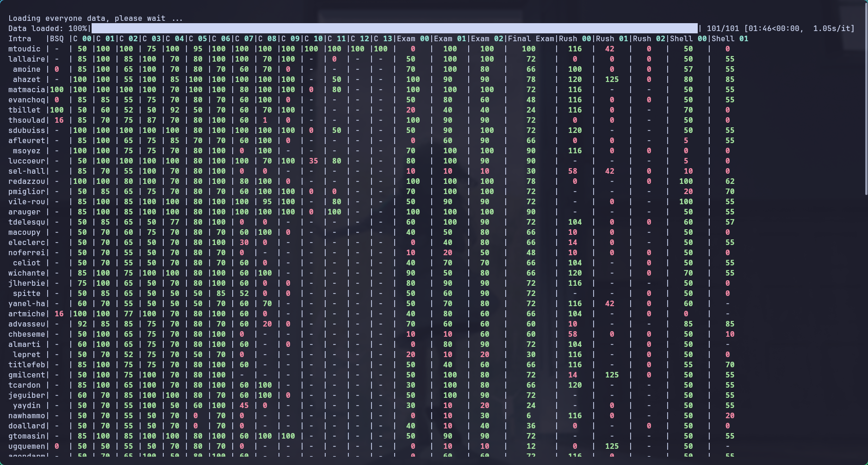Click the username 'titlefeb'
The height and width of the screenshot is (465, 868).
tap(27, 364)
